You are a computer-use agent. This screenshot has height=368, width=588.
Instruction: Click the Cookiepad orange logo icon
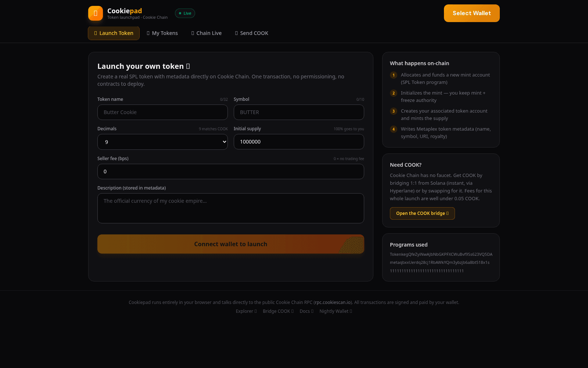click(x=96, y=13)
